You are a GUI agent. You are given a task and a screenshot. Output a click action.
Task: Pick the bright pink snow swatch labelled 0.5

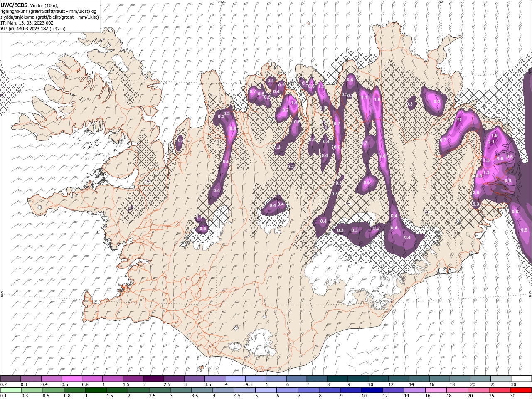point(72,379)
